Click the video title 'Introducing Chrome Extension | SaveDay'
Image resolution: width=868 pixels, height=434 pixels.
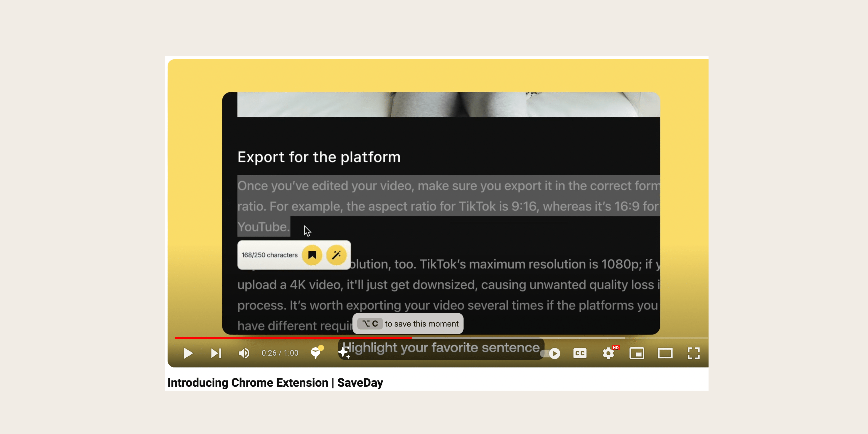pos(275,383)
